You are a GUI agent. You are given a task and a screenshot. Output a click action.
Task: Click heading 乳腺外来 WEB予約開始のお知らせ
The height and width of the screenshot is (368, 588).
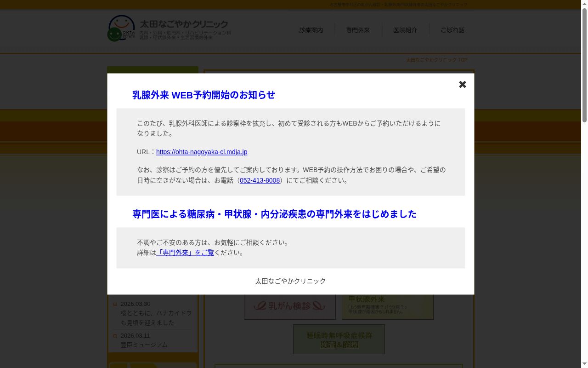tap(204, 95)
